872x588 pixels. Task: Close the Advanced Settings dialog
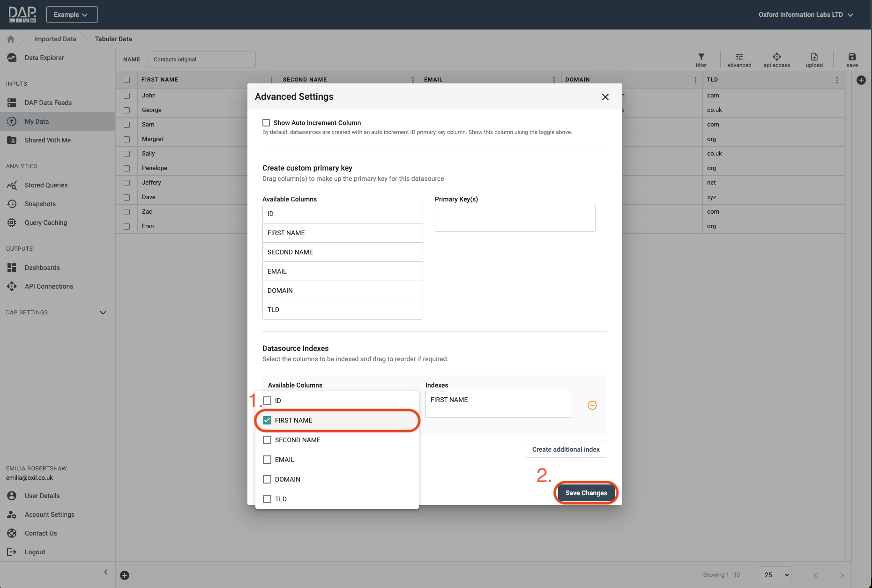pos(605,97)
